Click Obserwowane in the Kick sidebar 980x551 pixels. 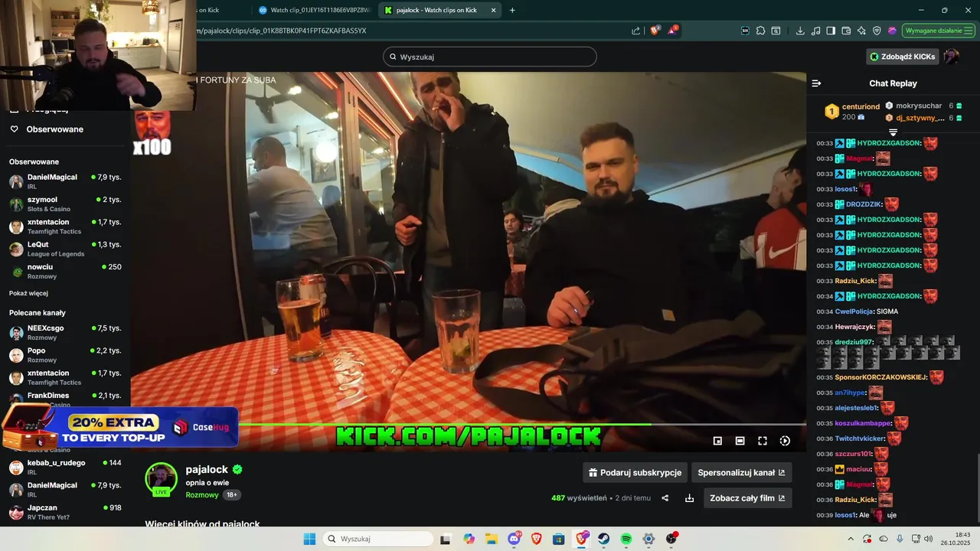click(x=55, y=129)
